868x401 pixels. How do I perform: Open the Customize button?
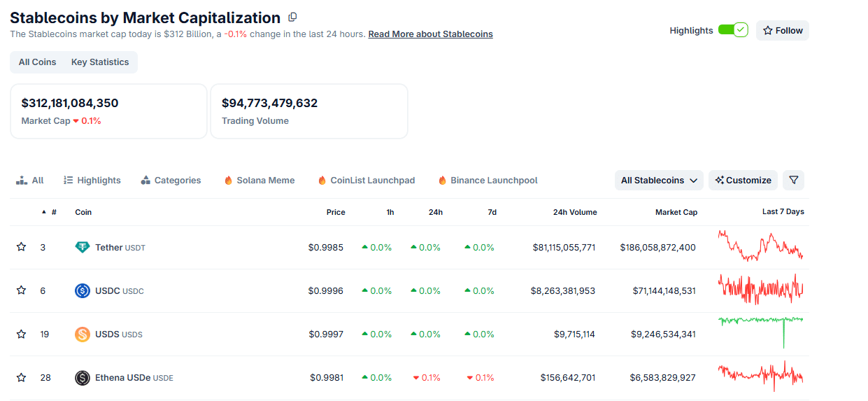click(743, 180)
